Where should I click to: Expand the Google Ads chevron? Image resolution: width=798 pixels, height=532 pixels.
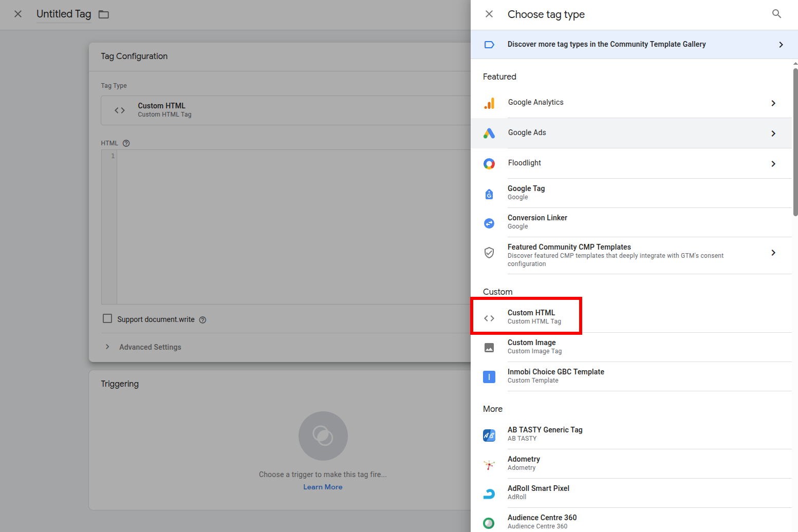coord(773,134)
